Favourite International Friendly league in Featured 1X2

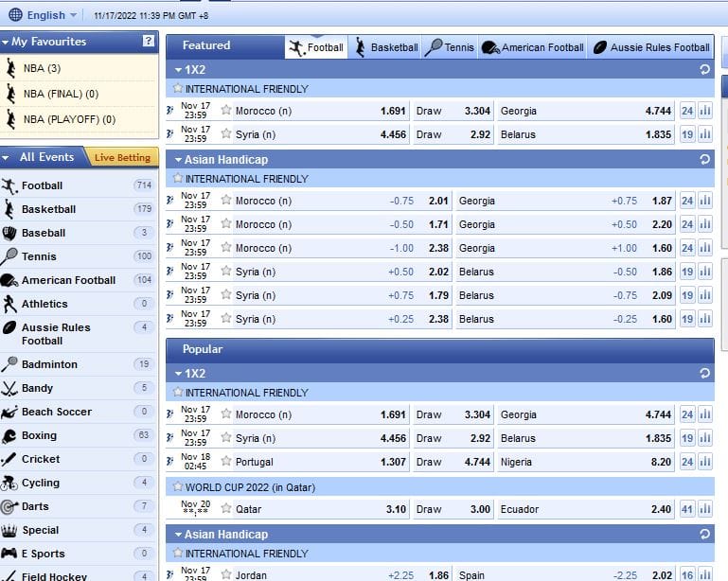177,88
